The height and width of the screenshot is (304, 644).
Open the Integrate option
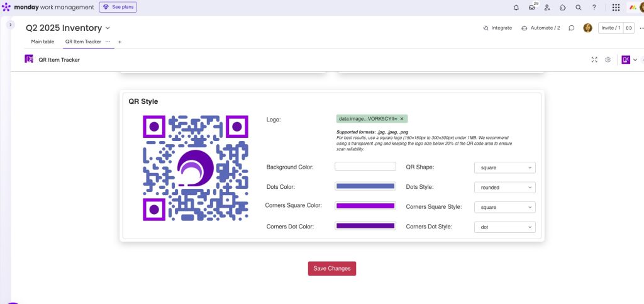(x=497, y=28)
